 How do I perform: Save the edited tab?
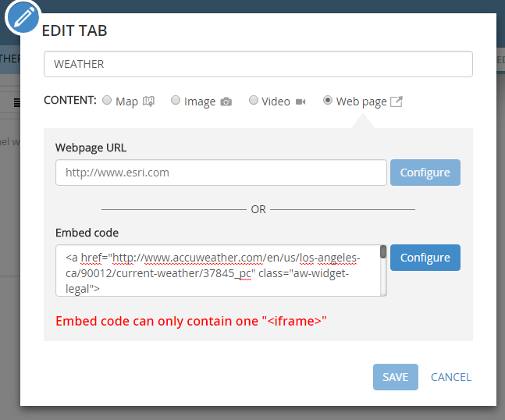[395, 377]
